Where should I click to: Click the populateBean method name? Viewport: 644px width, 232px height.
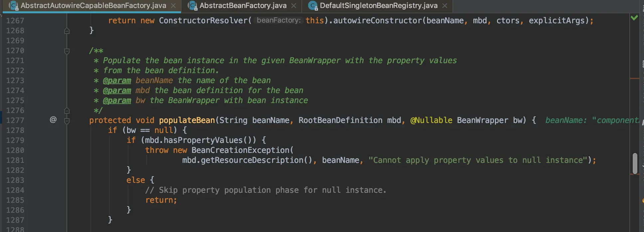point(187,120)
